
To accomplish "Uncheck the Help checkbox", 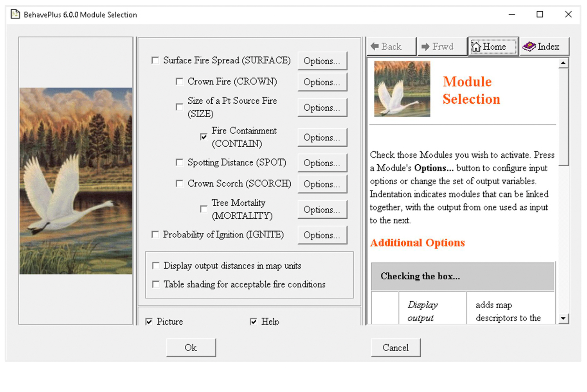I will (254, 322).
